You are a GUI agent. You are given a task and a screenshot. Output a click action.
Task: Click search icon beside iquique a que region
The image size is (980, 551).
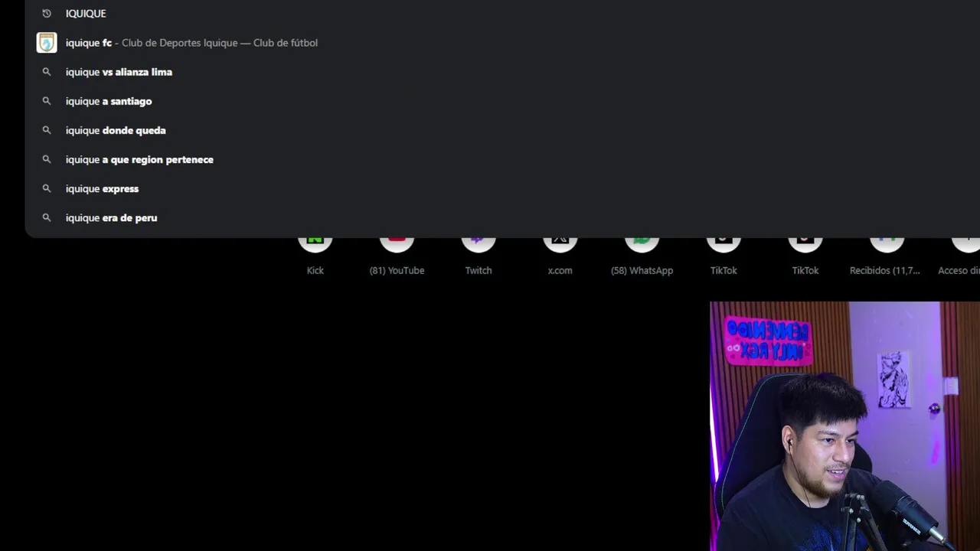47,159
